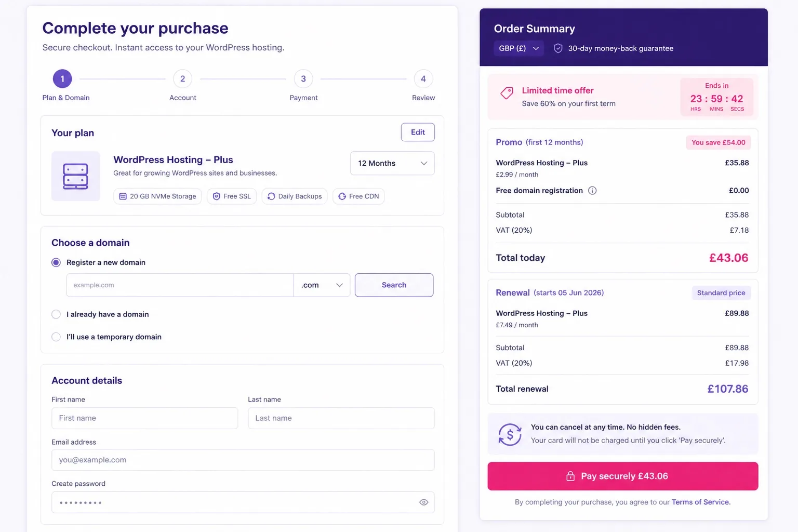Image resolution: width=798 pixels, height=532 pixels.
Task: Click the Edit plan button
Action: (418, 132)
